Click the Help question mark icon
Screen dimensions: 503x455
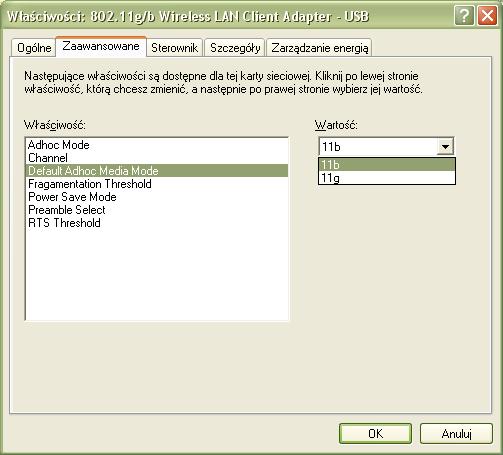tap(464, 15)
